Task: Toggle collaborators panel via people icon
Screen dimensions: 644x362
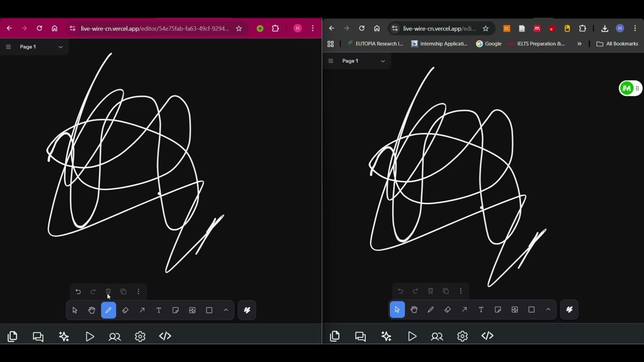Action: tap(114, 336)
